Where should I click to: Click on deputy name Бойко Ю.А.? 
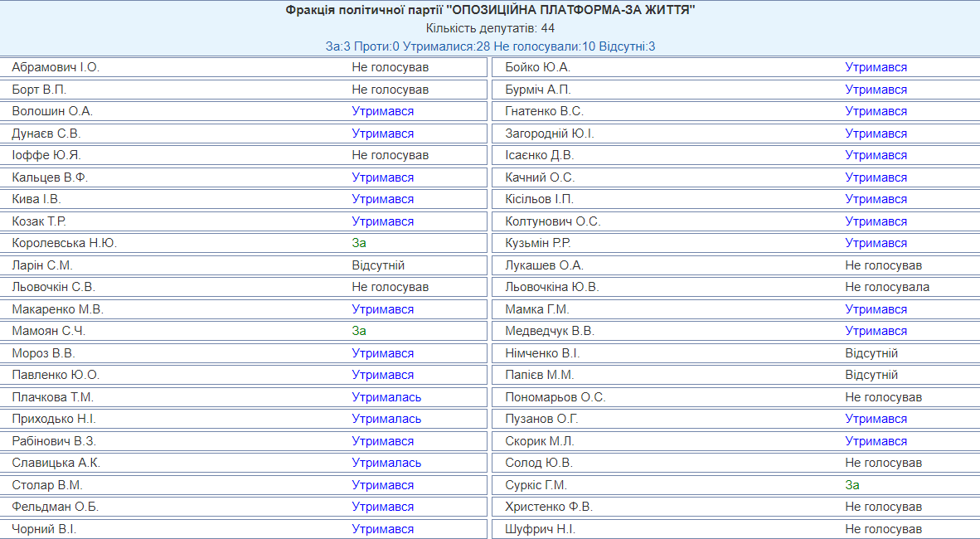[x=537, y=67]
